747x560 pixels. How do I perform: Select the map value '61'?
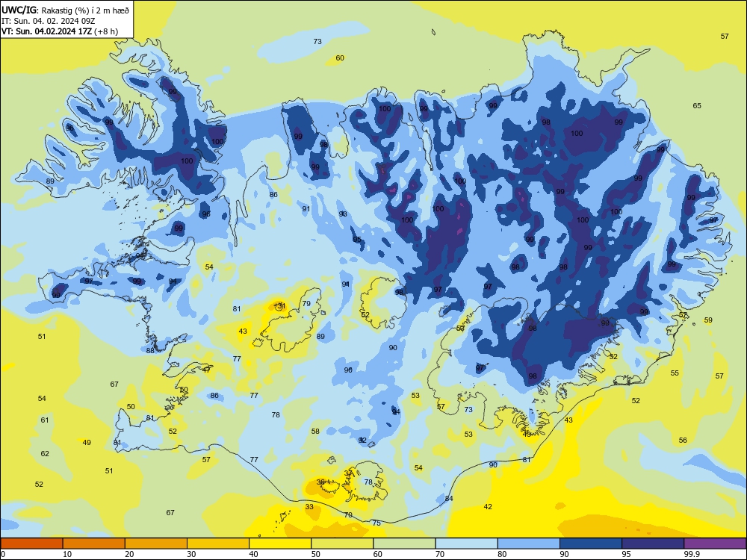tap(45, 420)
